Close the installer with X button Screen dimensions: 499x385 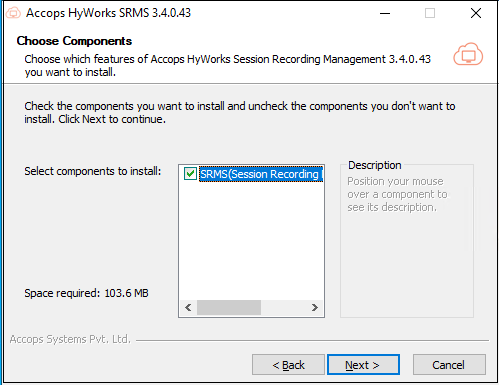click(x=476, y=13)
